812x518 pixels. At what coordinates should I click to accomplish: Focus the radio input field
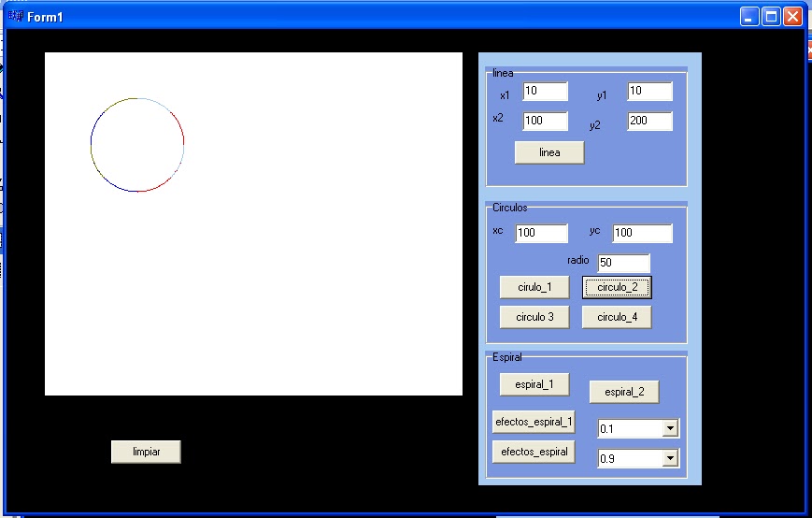pyautogui.click(x=624, y=263)
